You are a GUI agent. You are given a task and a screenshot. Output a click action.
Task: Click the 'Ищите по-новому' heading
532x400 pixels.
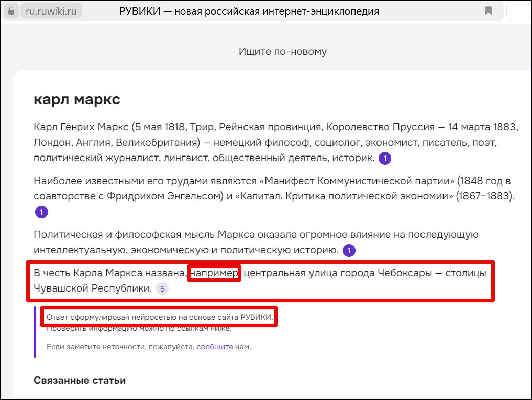pos(282,51)
